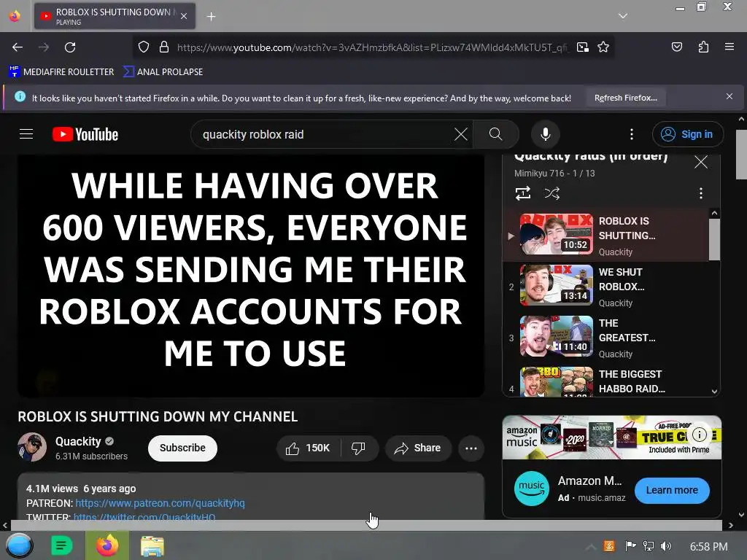Click the Amazon Music ad banner
This screenshot has width=747, height=560.
612,437
